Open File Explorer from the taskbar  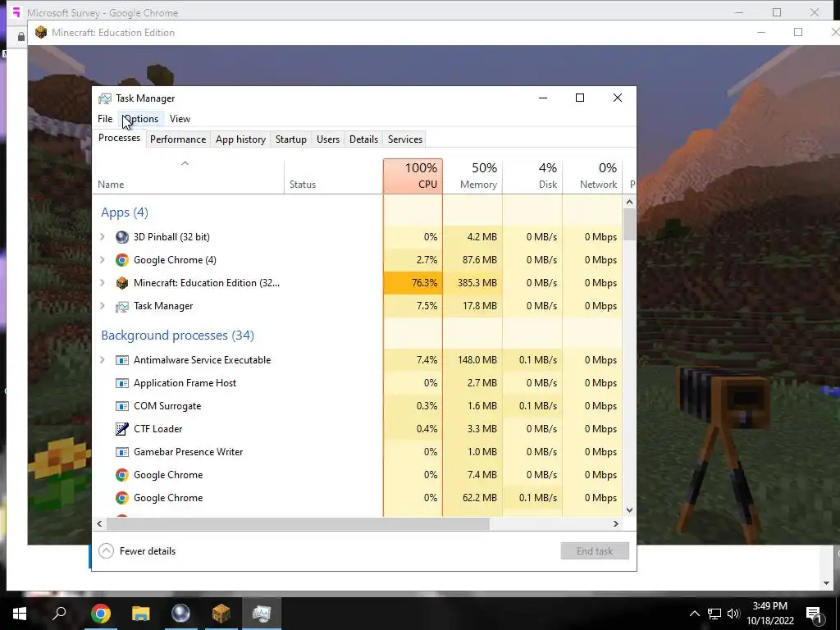(140, 613)
